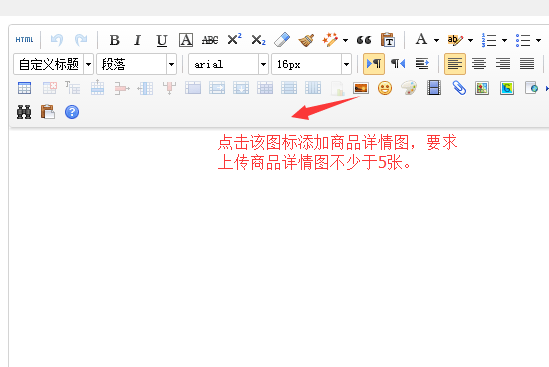Viewport: 549px width, 367px height.
Task: Open the arial font family dropdown
Action: tap(263, 64)
